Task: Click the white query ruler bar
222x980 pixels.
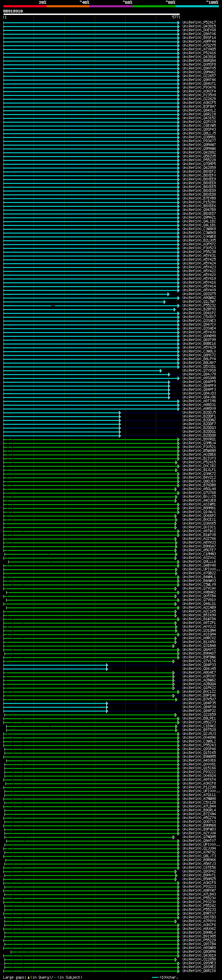Action: 92,14
